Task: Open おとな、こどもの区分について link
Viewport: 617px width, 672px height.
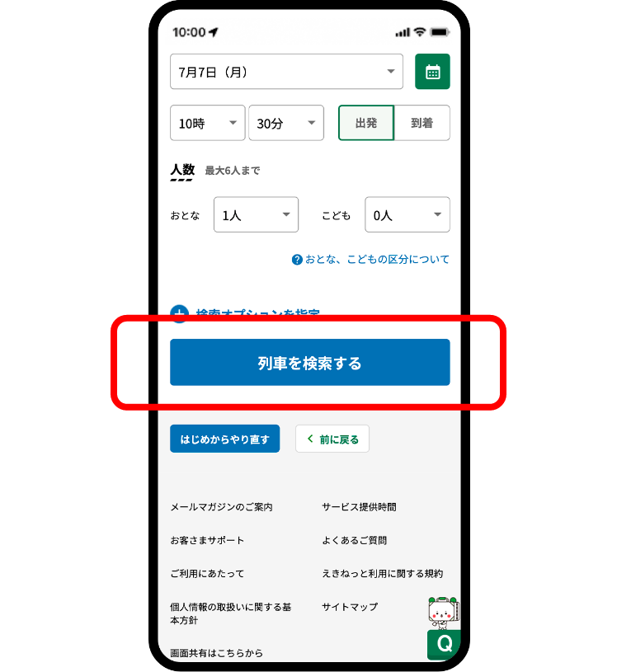Action: pyautogui.click(x=377, y=259)
